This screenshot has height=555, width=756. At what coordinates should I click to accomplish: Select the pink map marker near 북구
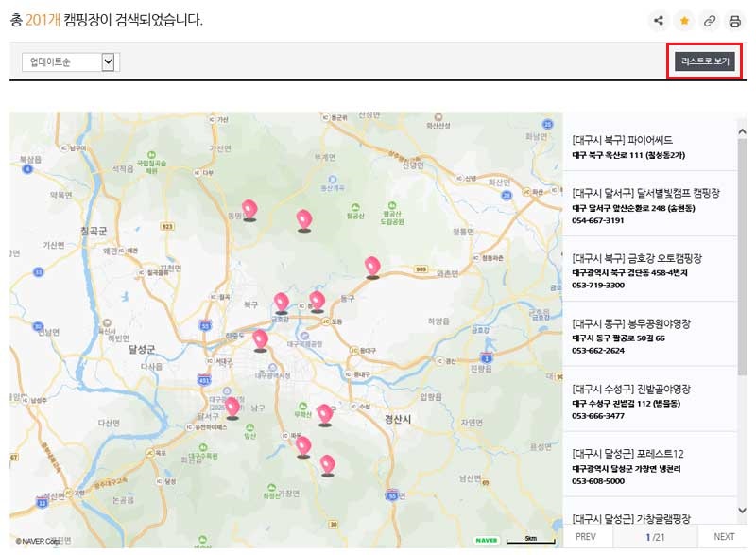tap(283, 301)
